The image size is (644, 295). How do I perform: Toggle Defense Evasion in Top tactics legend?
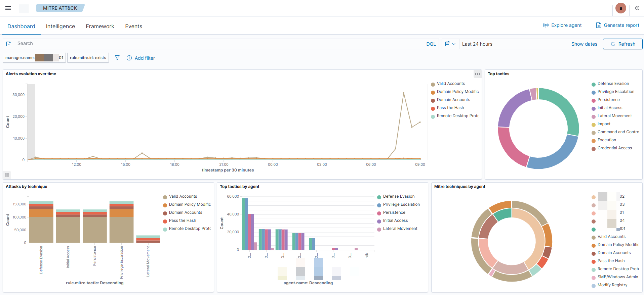pyautogui.click(x=613, y=84)
